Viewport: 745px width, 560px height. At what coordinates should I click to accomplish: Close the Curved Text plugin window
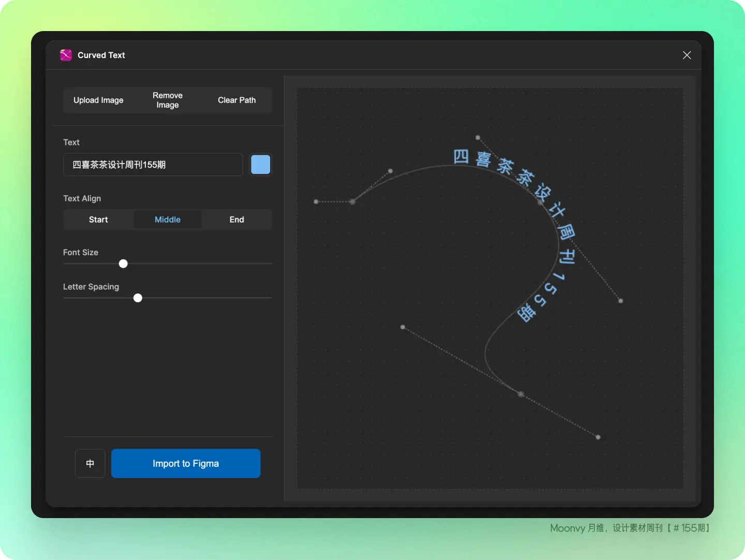coord(687,55)
